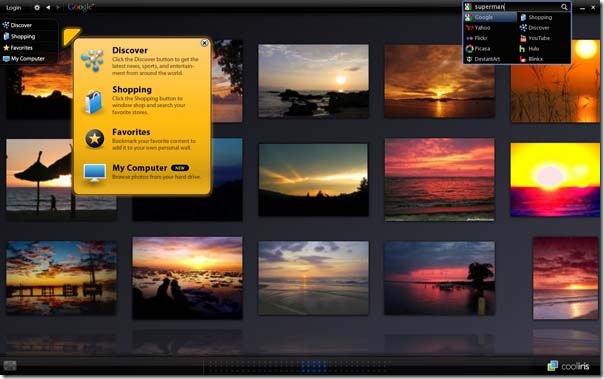604x379 pixels.
Task: Open the couple silhouette sunset thumbnail
Action: coord(187,278)
